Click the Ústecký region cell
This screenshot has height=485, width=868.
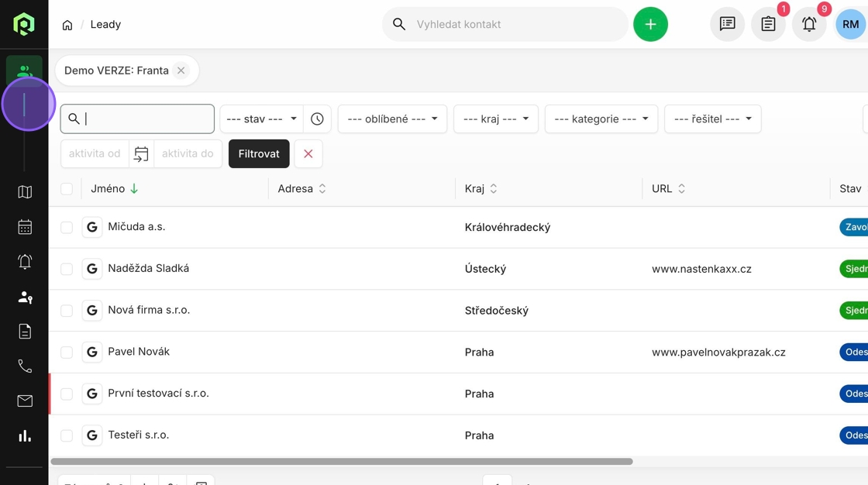485,269
